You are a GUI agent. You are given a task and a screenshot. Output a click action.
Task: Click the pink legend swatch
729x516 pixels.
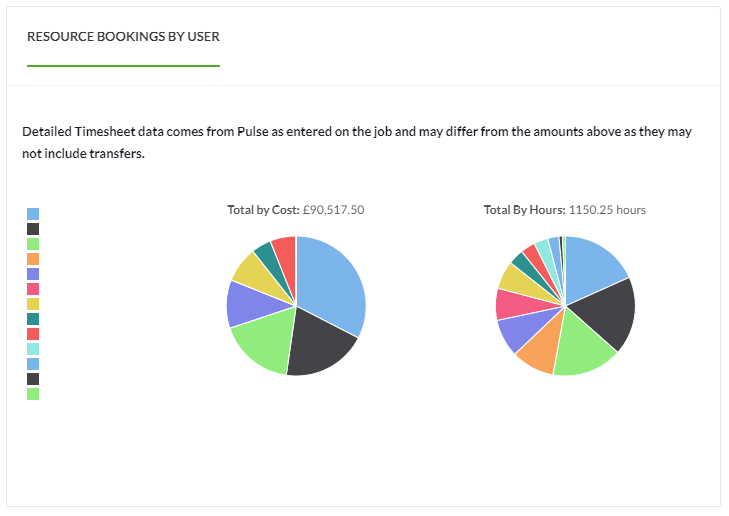coord(33,289)
